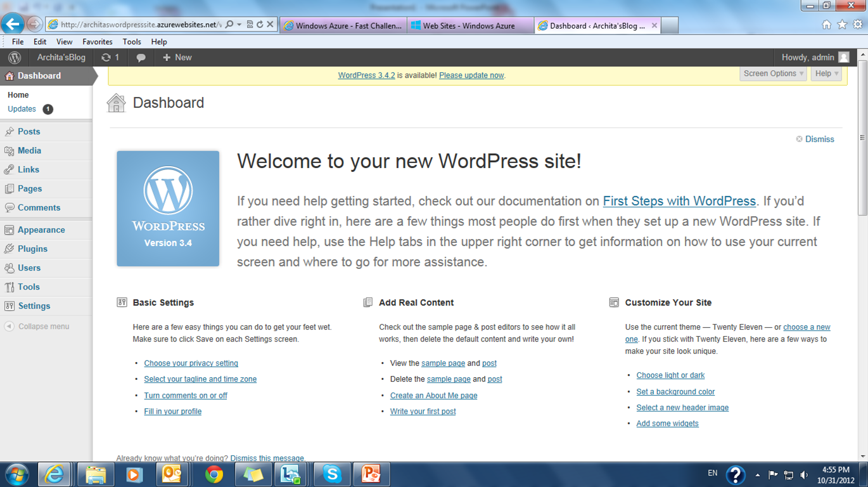Click the taskbar clock showing 4:55 PM
The height and width of the screenshot is (487, 868).
click(836, 475)
